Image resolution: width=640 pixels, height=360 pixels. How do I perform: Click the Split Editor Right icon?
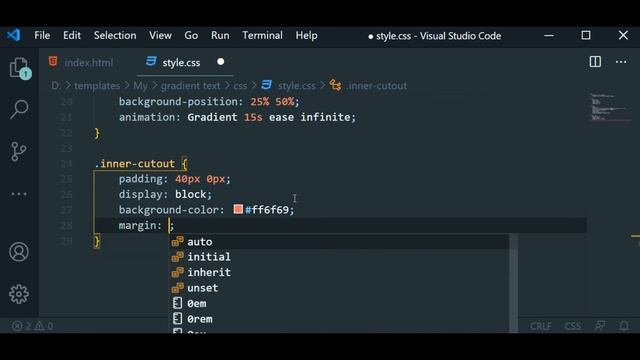(595, 62)
